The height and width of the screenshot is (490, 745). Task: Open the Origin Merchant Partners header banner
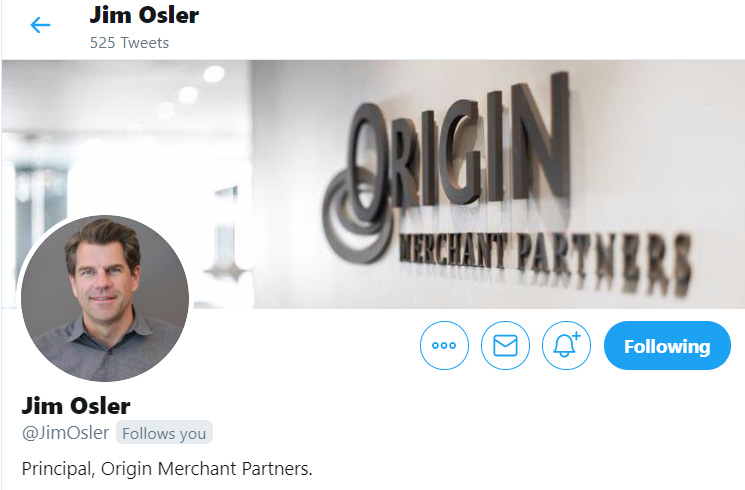click(373, 184)
